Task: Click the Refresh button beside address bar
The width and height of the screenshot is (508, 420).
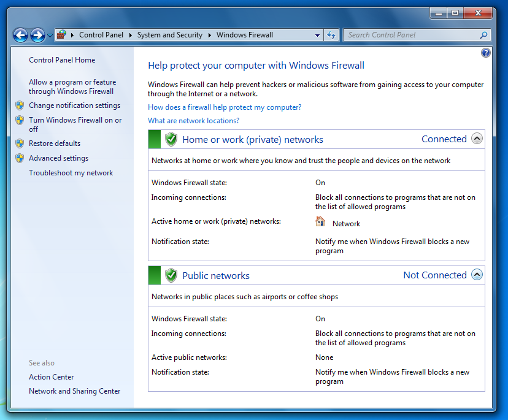Action: tap(331, 35)
